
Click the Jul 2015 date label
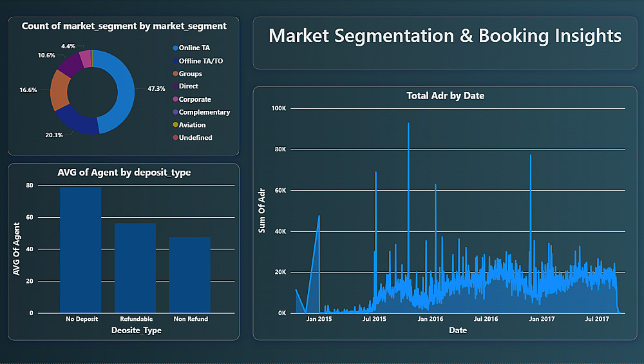pos(374,319)
